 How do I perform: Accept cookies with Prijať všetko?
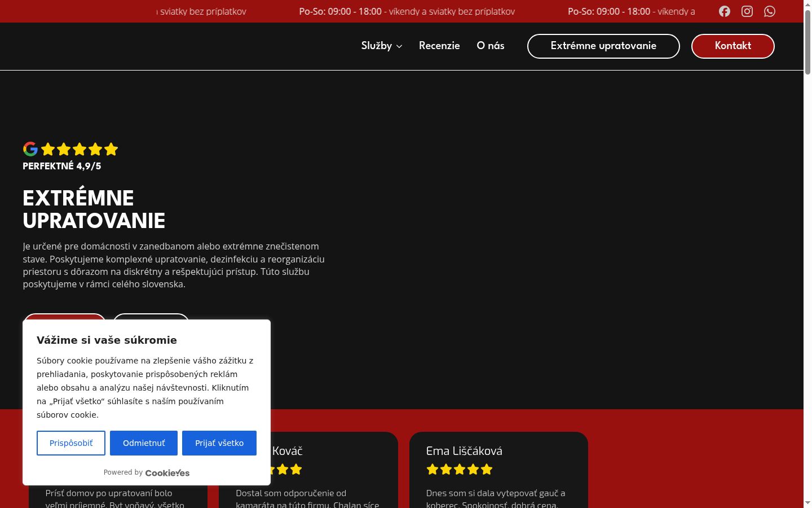pos(219,443)
